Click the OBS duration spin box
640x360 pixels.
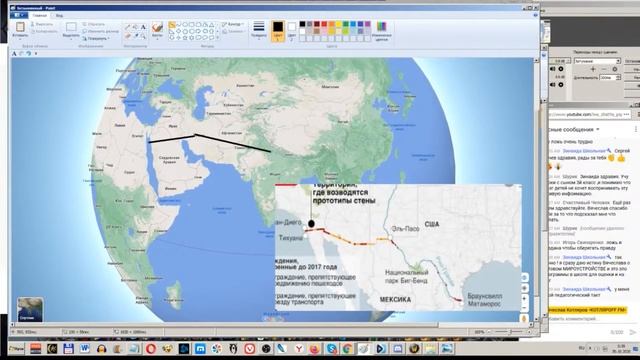[x=610, y=77]
